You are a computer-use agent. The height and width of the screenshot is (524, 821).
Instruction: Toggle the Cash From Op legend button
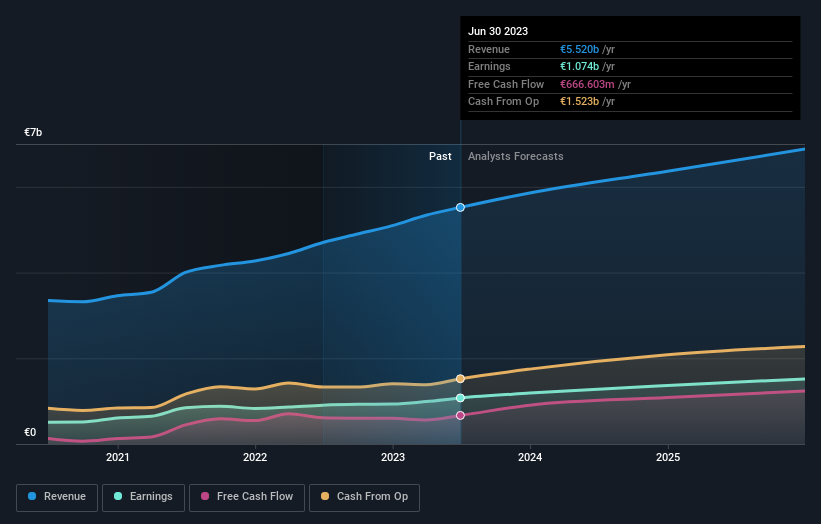pyautogui.click(x=364, y=497)
